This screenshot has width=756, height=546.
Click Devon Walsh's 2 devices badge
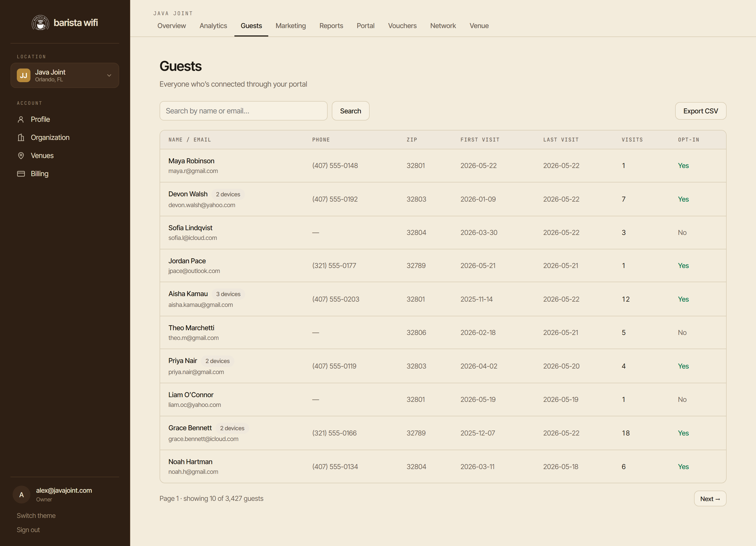pyautogui.click(x=228, y=194)
